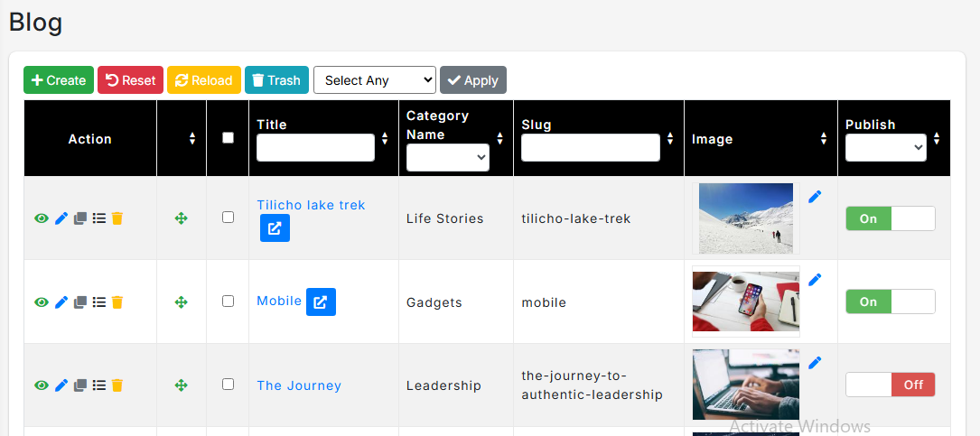Viewport: 980px width, 436px height.
Task: Click the Action column header
Action: coord(90,139)
